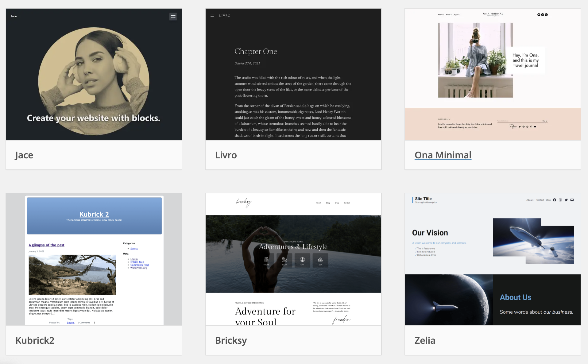Expand the Pages dropdown in Ona Minimal preview
Screen dimensions: 588x364
tap(457, 15)
